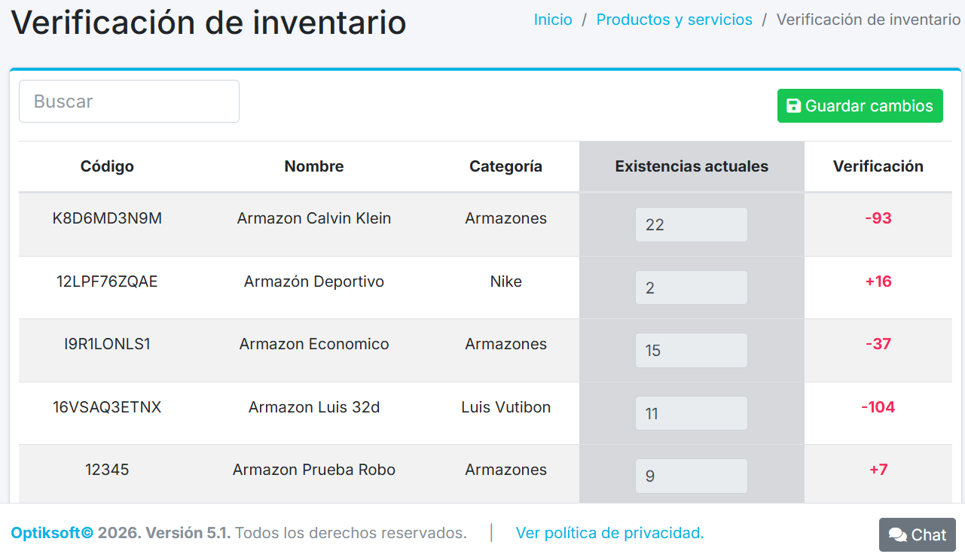This screenshot has width=965, height=560.
Task: Click the Código column header
Action: click(107, 166)
